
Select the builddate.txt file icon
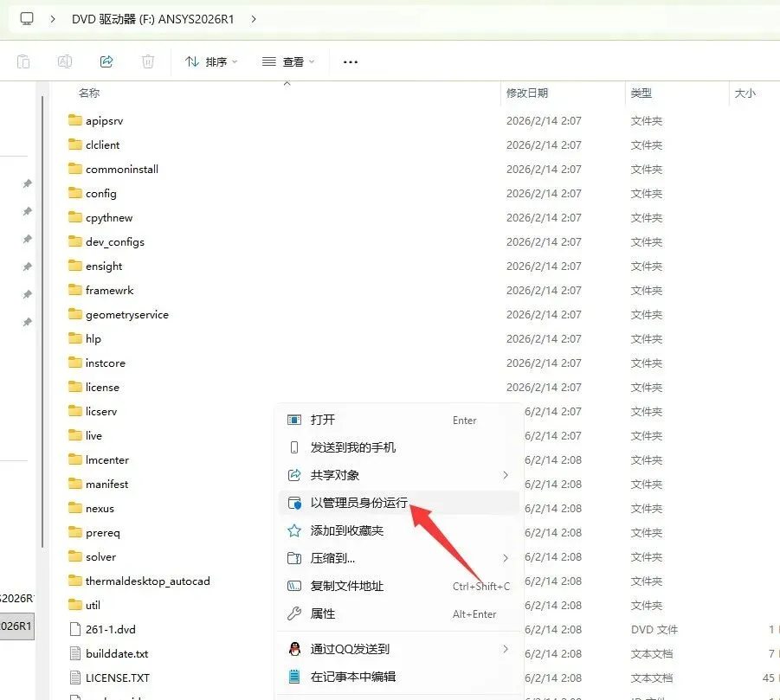(x=75, y=654)
